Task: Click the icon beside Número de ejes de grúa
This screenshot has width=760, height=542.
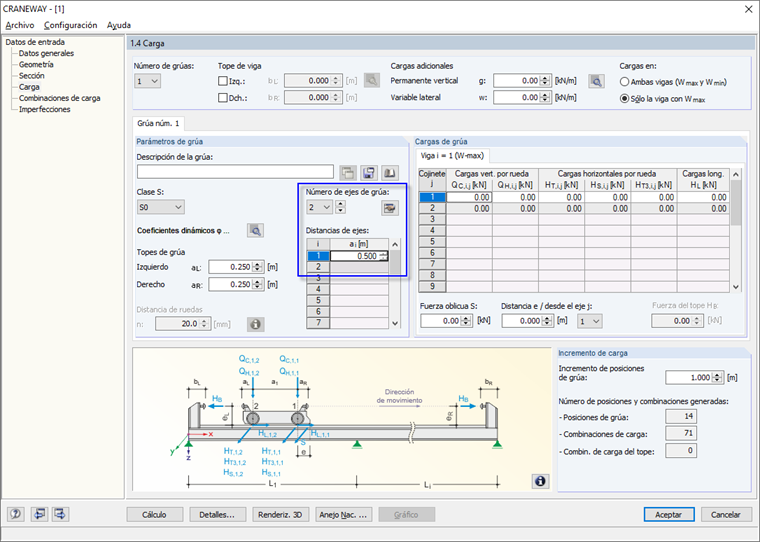Action: [x=389, y=207]
